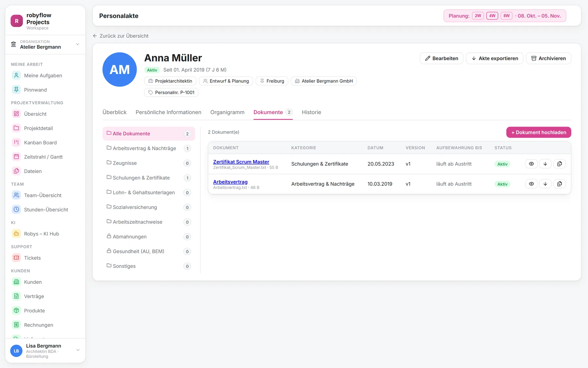Set planning range to 4W
Screen dimensions: 588x368
492,16
